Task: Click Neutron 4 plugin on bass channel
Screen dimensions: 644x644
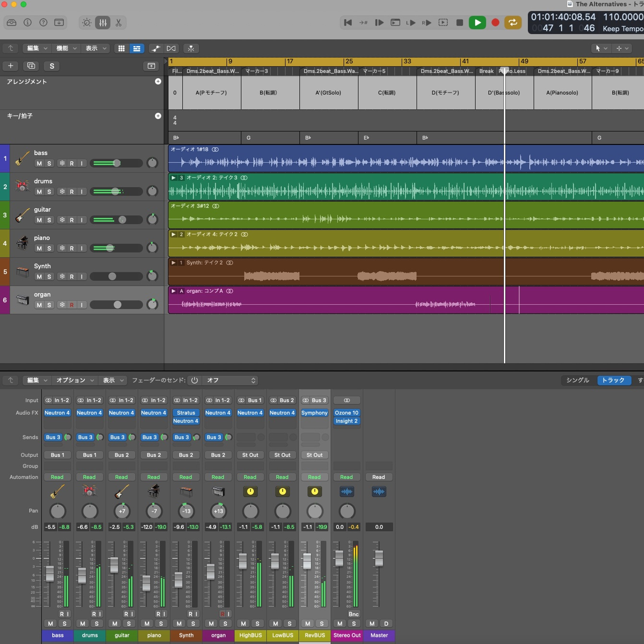Action: point(57,413)
